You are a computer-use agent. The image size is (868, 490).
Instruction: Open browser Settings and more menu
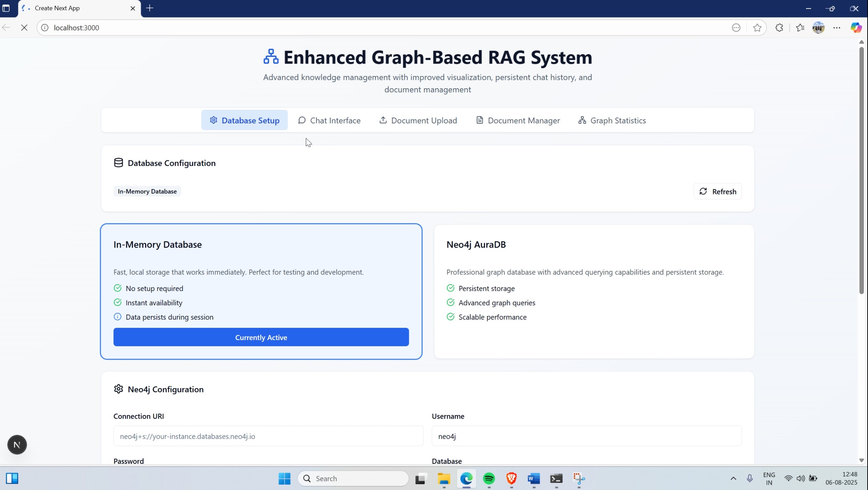(837, 28)
